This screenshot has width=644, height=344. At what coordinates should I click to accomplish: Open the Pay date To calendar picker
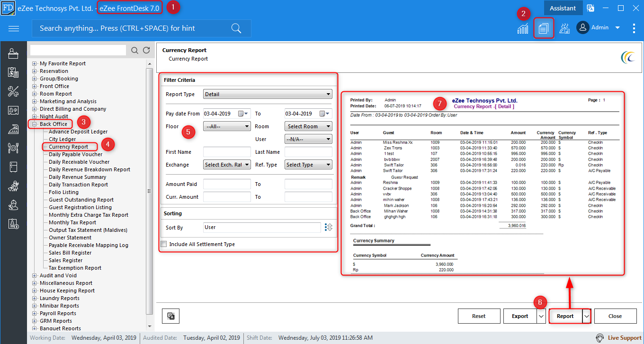(324, 114)
